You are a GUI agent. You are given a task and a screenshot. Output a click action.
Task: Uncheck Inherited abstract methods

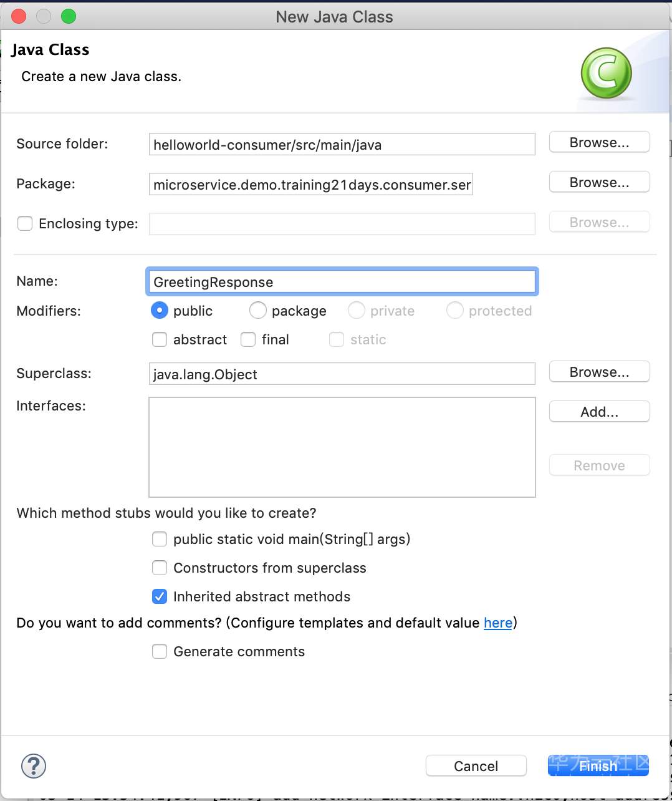(160, 596)
